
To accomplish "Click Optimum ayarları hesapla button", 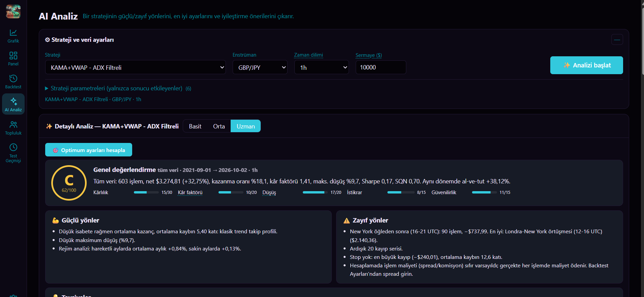I will click(x=89, y=150).
